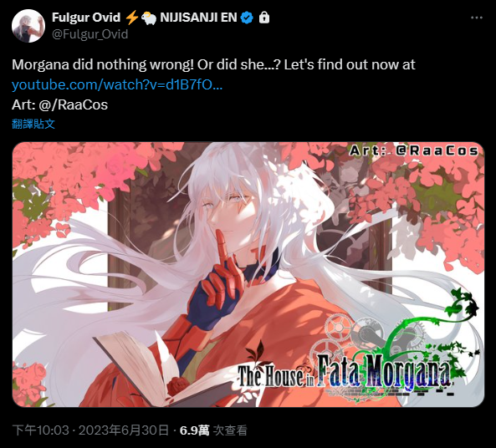This screenshot has width=496, height=448.
Task: Click the 翻譯貼文 translate post link
Action: pyautogui.click(x=33, y=124)
